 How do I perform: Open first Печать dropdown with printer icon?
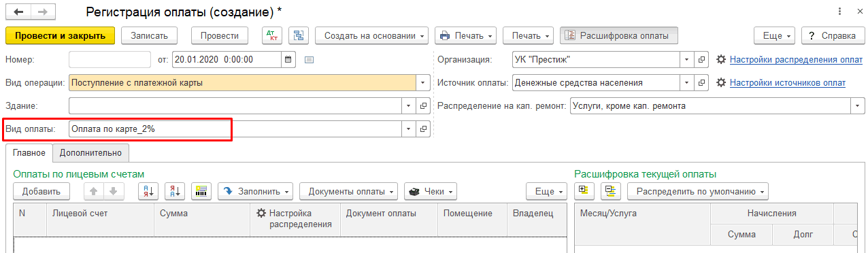(466, 35)
